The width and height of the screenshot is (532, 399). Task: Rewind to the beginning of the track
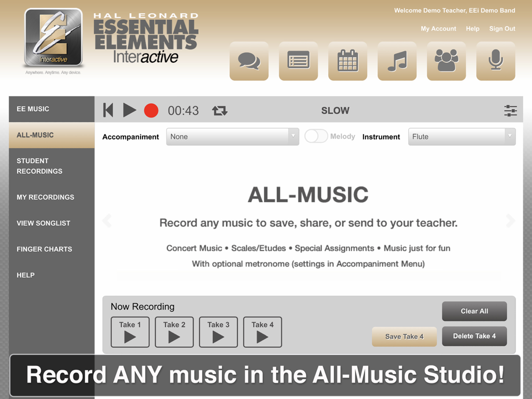tap(108, 110)
